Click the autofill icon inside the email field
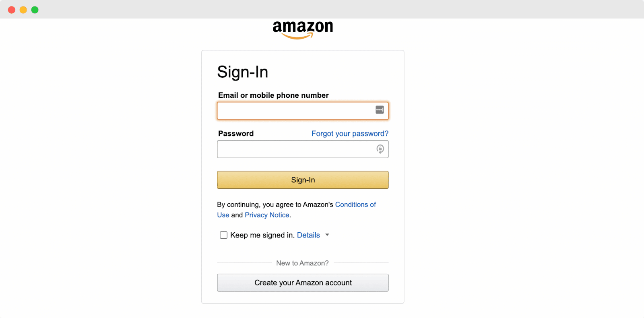 point(379,109)
